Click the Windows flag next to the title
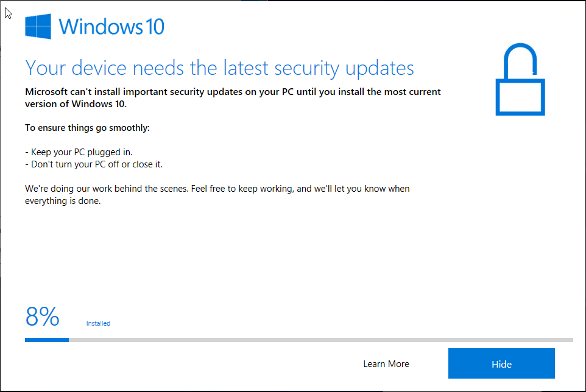 pos(37,26)
